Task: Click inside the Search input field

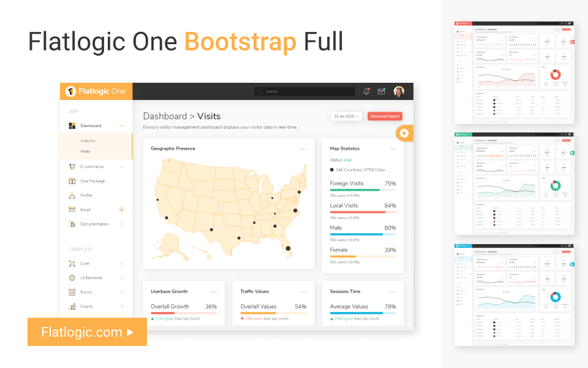Action: coord(304,91)
